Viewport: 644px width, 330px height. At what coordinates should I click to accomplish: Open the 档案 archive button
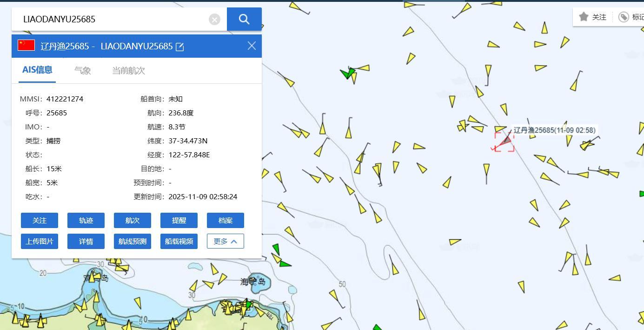click(x=225, y=220)
